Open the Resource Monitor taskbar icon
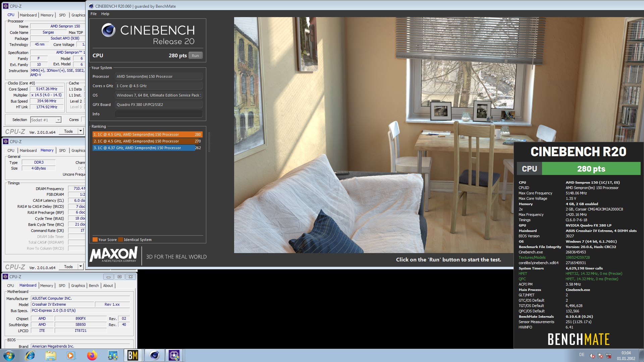The height and width of the screenshot is (362, 644). tap(113, 355)
